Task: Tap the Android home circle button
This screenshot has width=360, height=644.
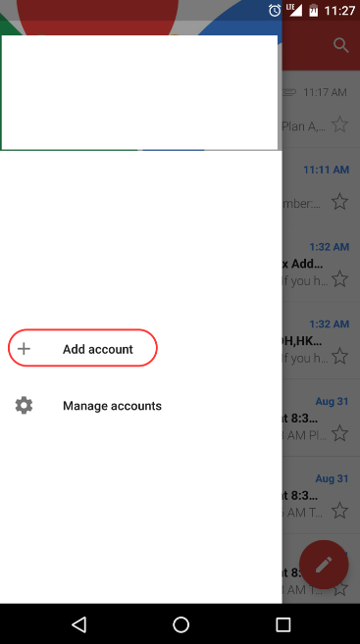Action: point(180,624)
